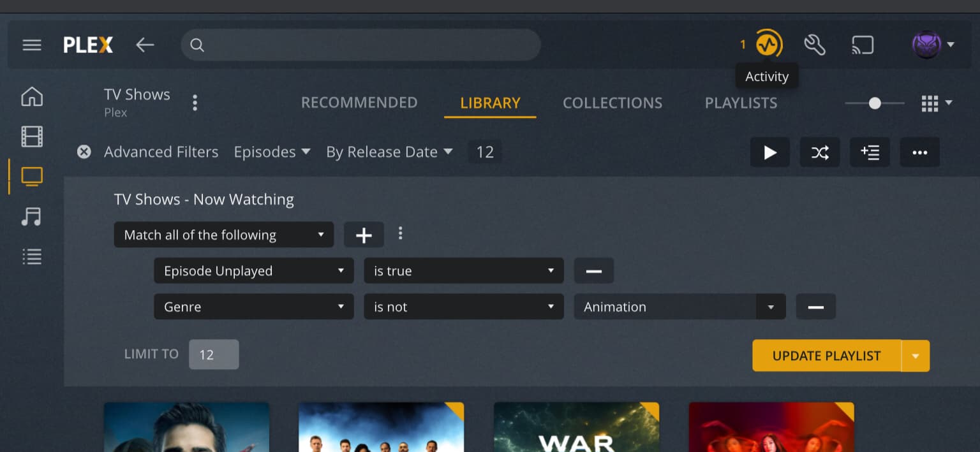The width and height of the screenshot is (980, 452).
Task: Open Music library note icon in sidebar
Action: (32, 217)
